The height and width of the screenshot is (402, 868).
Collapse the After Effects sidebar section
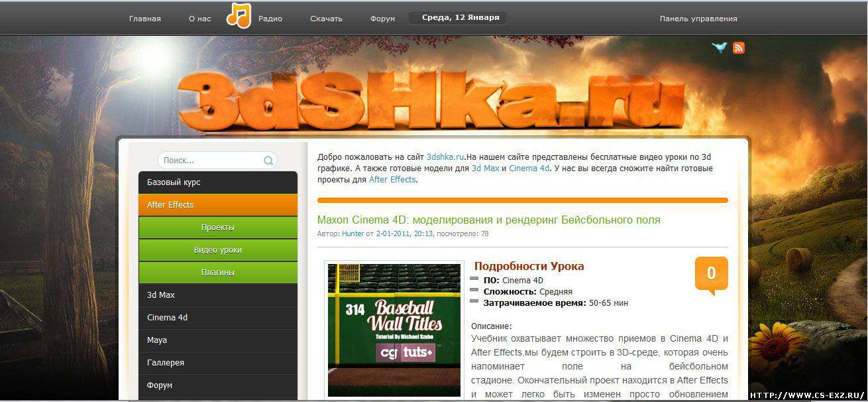tap(218, 205)
